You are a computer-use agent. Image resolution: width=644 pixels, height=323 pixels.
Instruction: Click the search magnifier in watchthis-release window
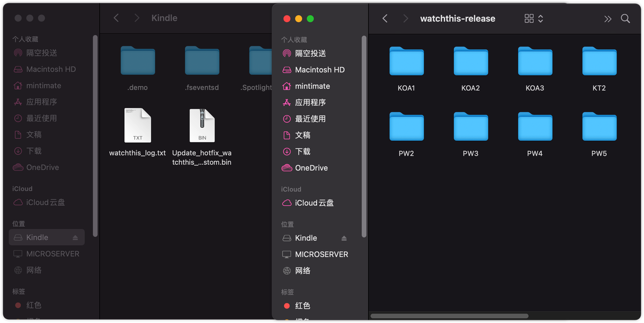coord(625,18)
